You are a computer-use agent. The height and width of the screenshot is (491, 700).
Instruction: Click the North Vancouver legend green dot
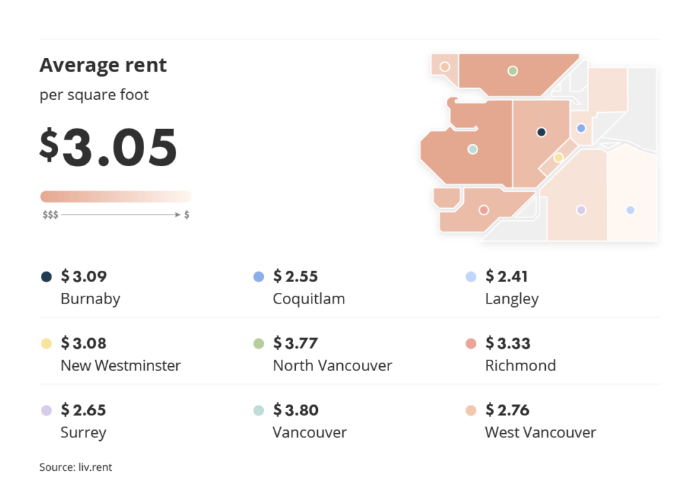258,343
